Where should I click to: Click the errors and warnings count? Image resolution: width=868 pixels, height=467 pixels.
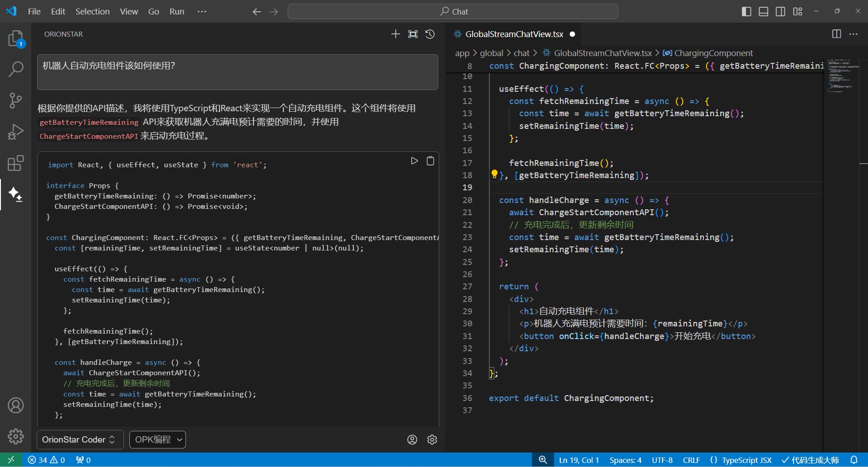(x=46, y=460)
